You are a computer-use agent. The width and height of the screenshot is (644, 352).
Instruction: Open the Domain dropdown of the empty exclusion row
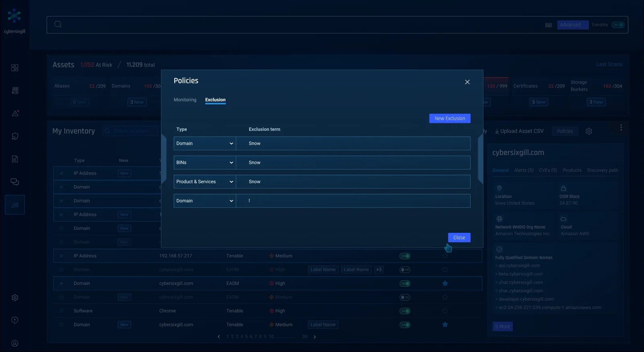coord(205,201)
